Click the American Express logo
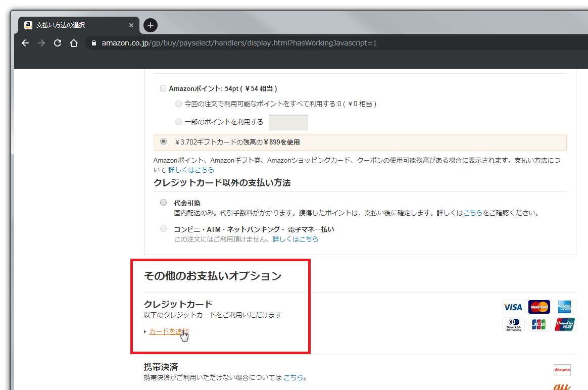The image size is (588, 390). pyautogui.click(x=565, y=307)
